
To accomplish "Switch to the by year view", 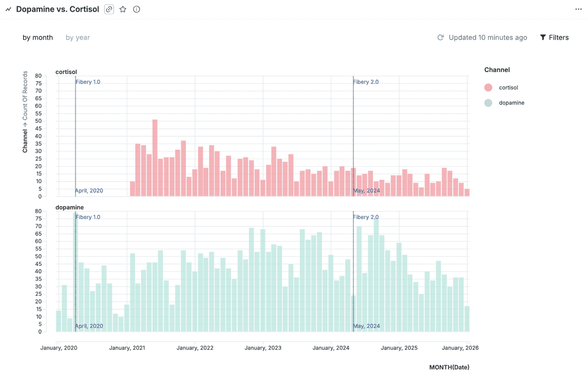I will (78, 37).
